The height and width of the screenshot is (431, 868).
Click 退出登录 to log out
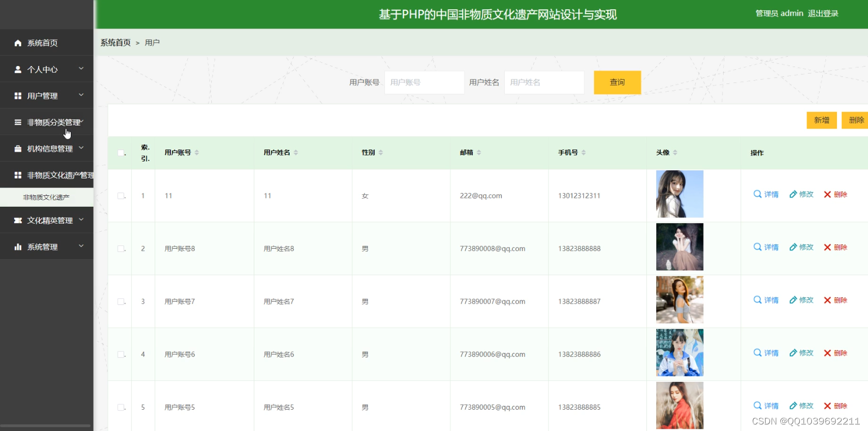pyautogui.click(x=823, y=14)
